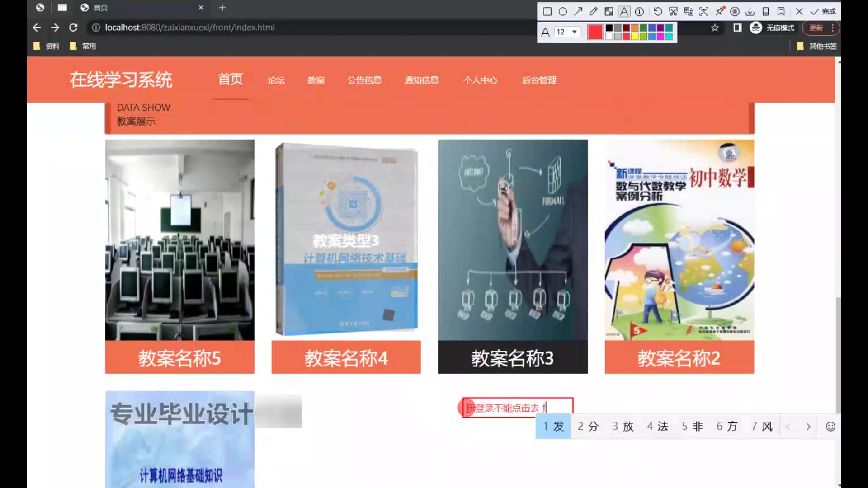Pick the white color swatch
The image size is (868, 488).
point(609,37)
